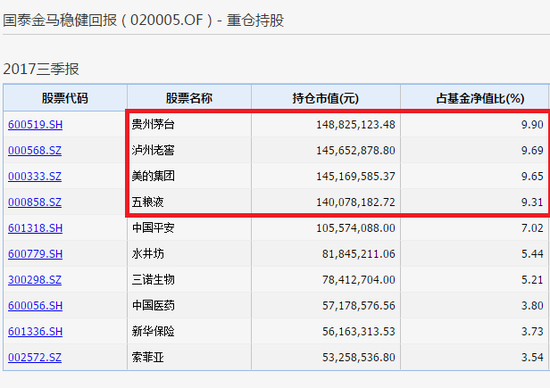Click the value 105,574,088.00

pyautogui.click(x=356, y=228)
